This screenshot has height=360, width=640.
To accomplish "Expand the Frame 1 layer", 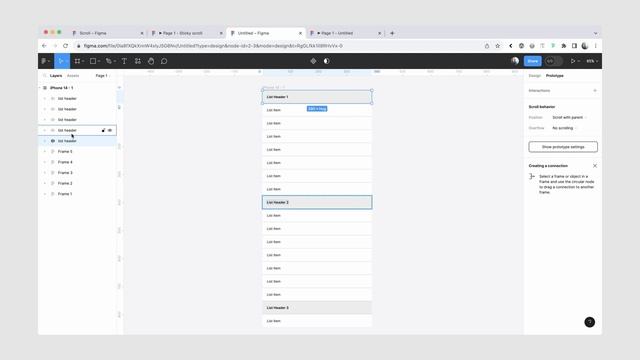I will pos(44,194).
